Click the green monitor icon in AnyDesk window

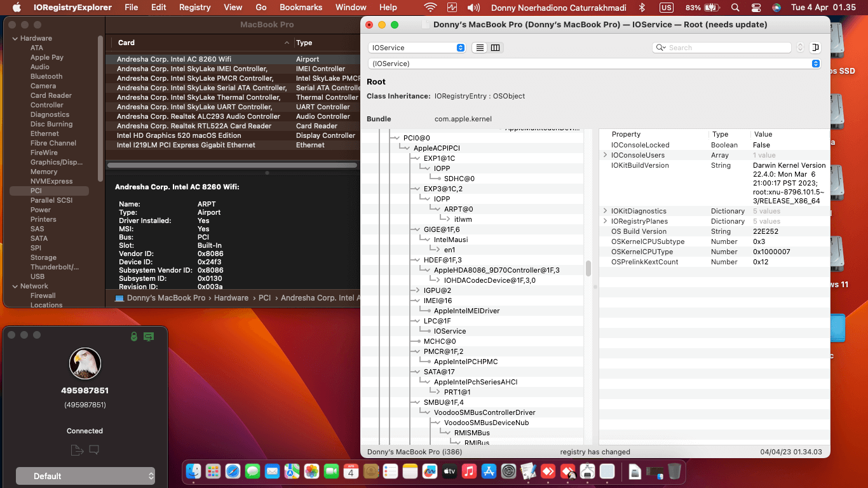coord(149,336)
